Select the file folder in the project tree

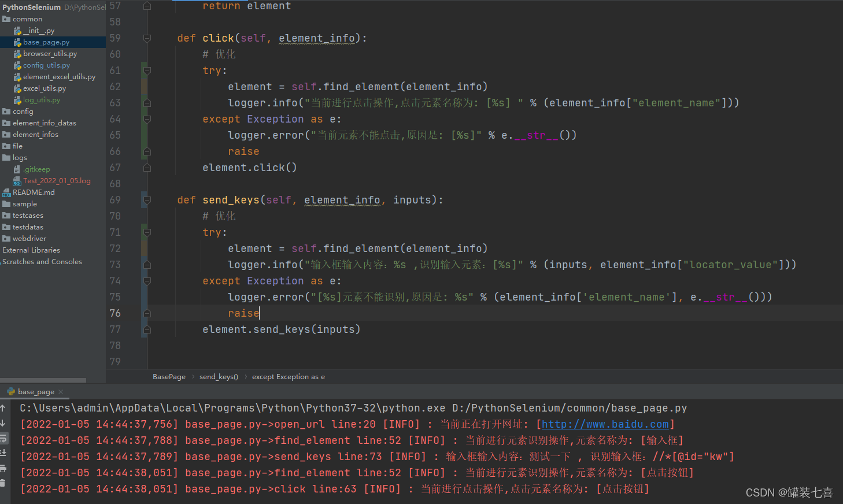coord(17,146)
